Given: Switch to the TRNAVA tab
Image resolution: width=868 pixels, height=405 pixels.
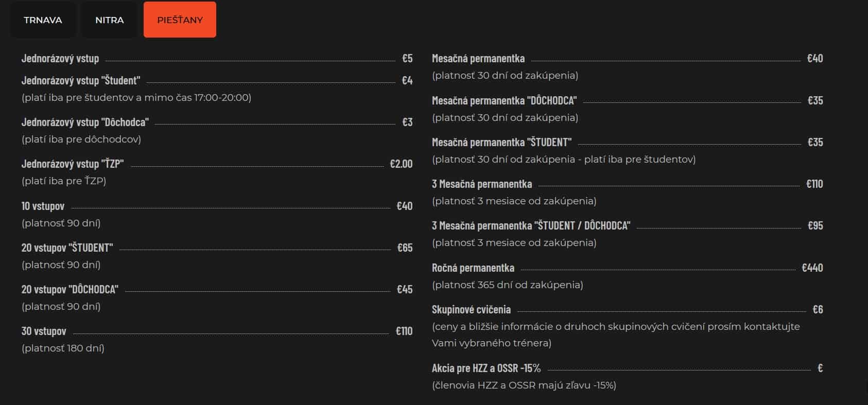Looking at the screenshot, I should click(x=43, y=20).
